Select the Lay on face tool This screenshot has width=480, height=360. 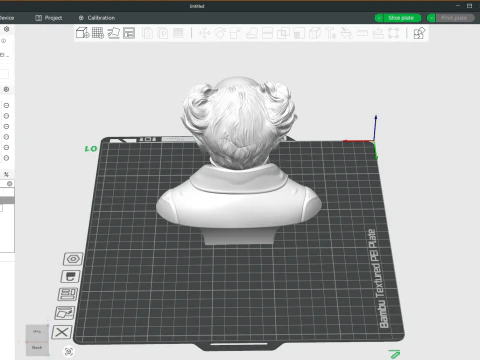252,33
